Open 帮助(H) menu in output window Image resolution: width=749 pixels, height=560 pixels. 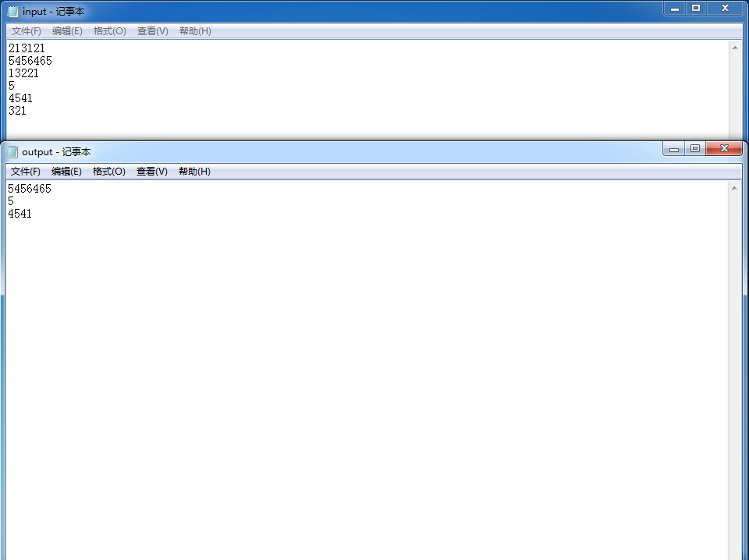click(x=194, y=172)
